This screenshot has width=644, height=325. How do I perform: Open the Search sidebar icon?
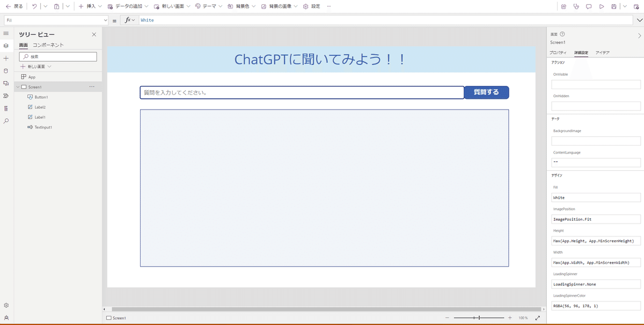tap(6, 121)
